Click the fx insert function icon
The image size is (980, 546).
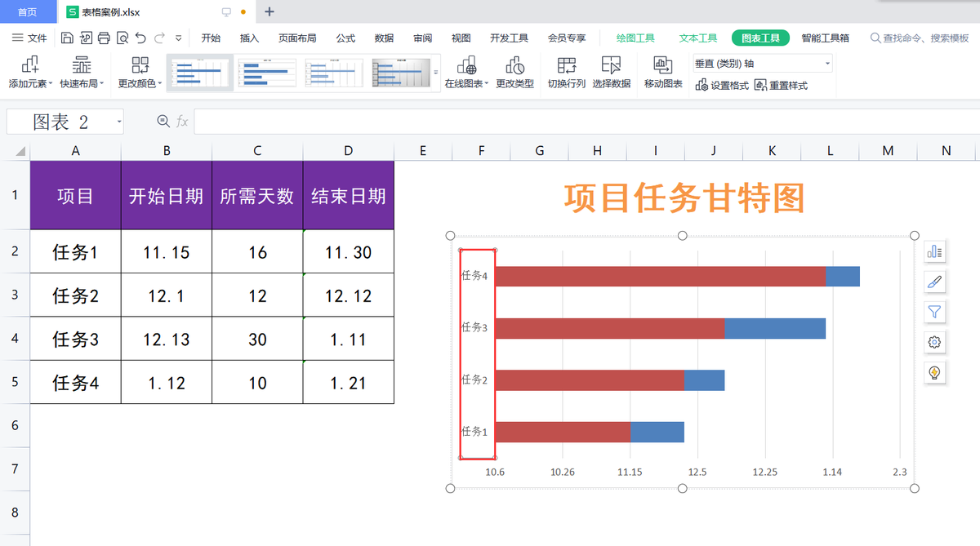182,122
